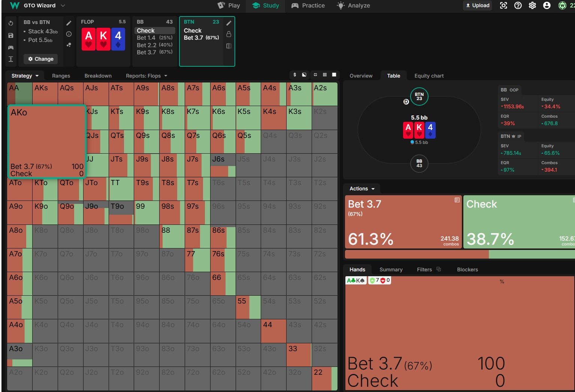
Task: Open the solution info icon below the pencil
Action: click(x=69, y=34)
